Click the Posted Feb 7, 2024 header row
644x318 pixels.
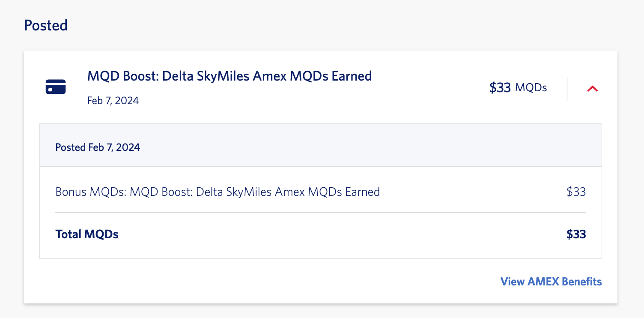coord(98,147)
